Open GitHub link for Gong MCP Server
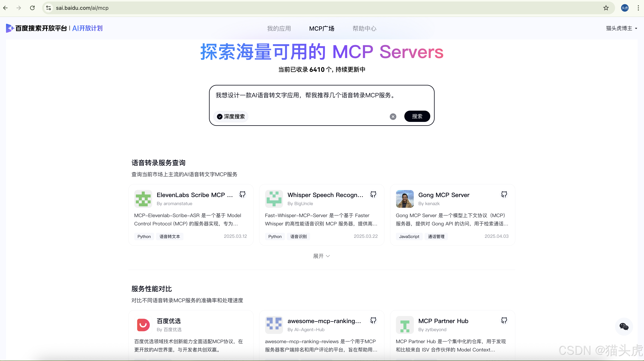Image resolution: width=644 pixels, height=361 pixels. point(504,194)
